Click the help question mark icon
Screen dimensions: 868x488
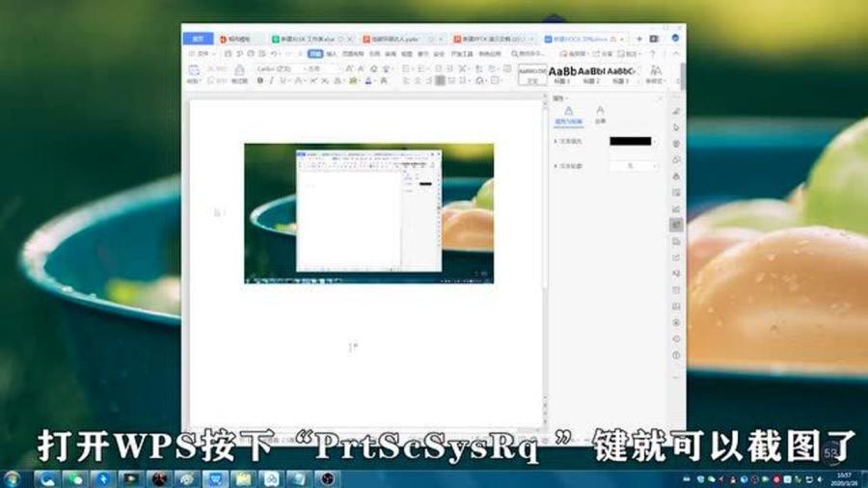(x=653, y=54)
